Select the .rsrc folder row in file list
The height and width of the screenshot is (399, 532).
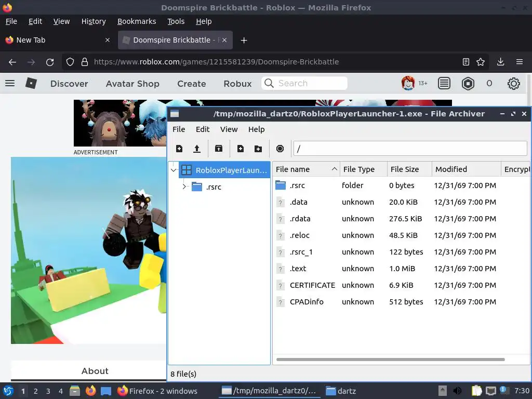(x=401, y=185)
